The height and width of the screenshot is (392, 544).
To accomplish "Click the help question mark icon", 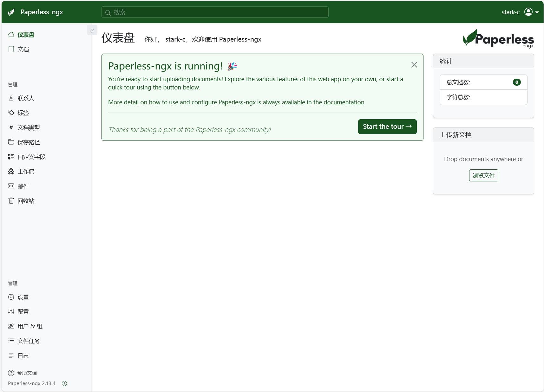I will coord(11,373).
